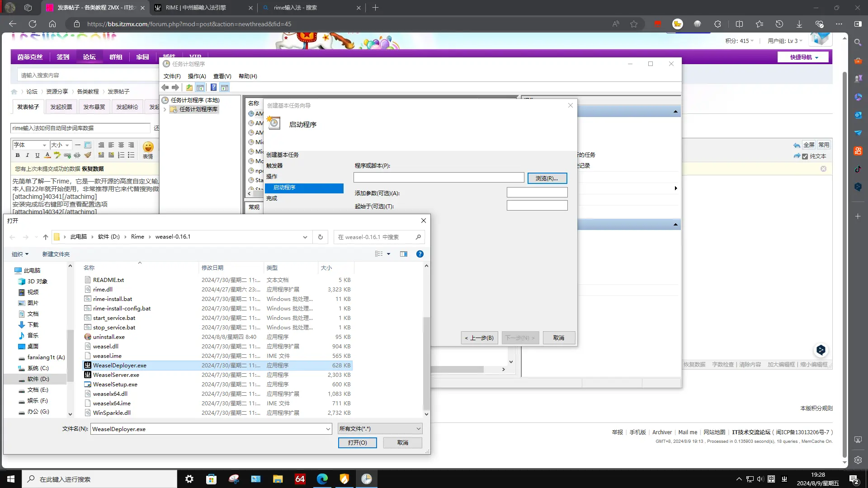Expand address bar history dropdown in Open dialog
The height and width of the screenshot is (488, 868).
point(305,237)
